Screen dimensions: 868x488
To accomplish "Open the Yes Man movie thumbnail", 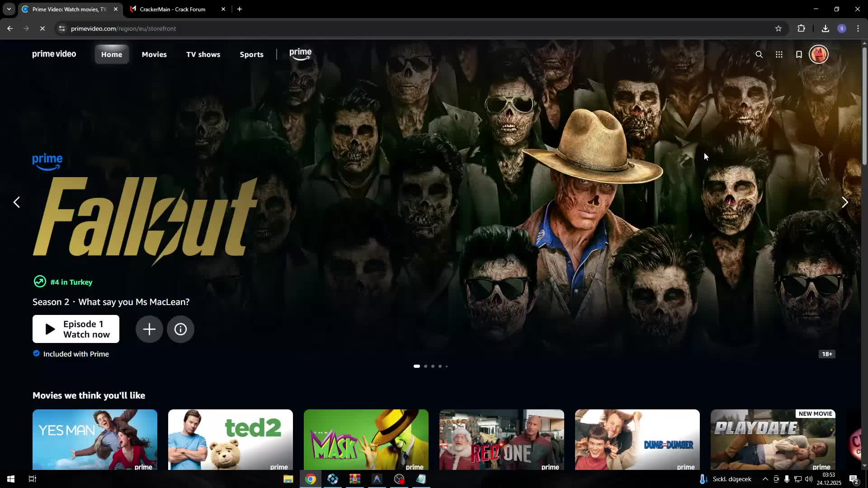I will [x=95, y=440].
